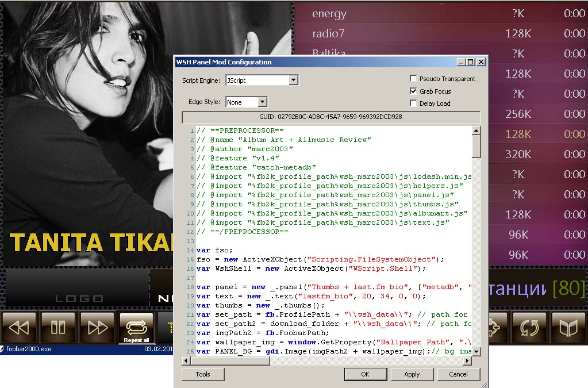Viewport: 588px width, 388px height.
Task: Open the book icon at the far right
Action: click(568, 328)
